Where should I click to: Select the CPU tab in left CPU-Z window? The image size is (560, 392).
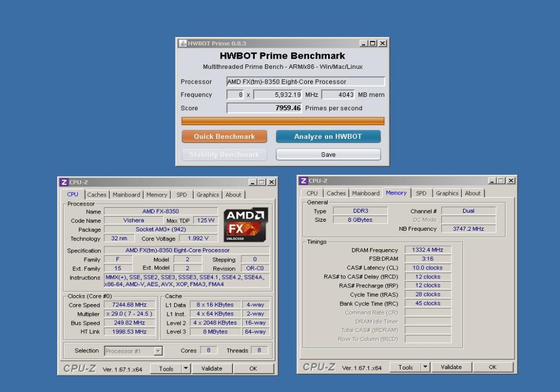pos(72,194)
